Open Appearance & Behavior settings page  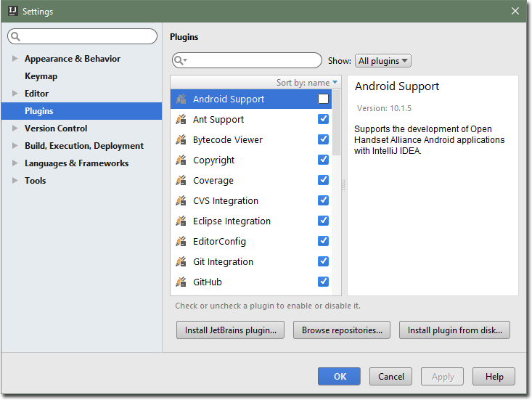[x=73, y=59]
